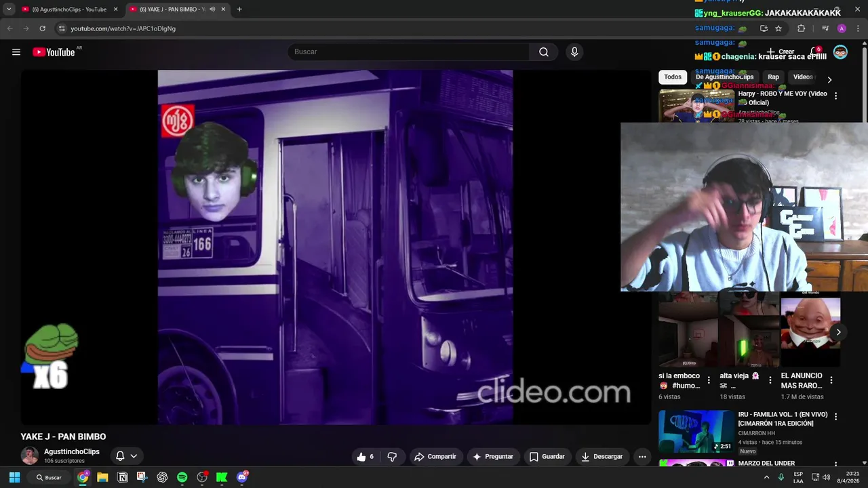Go to the YouTube home logo
The image size is (868, 488).
click(54, 52)
